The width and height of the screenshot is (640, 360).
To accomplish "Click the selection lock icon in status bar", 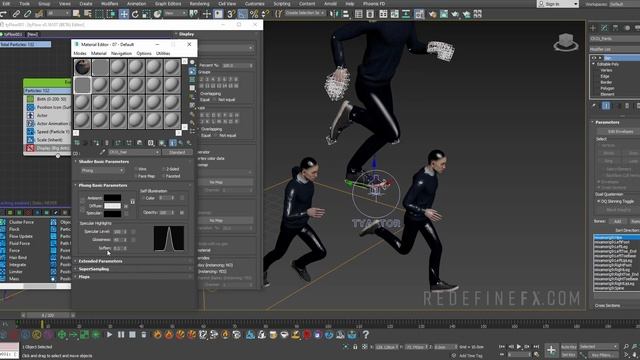I will pos(355,347).
